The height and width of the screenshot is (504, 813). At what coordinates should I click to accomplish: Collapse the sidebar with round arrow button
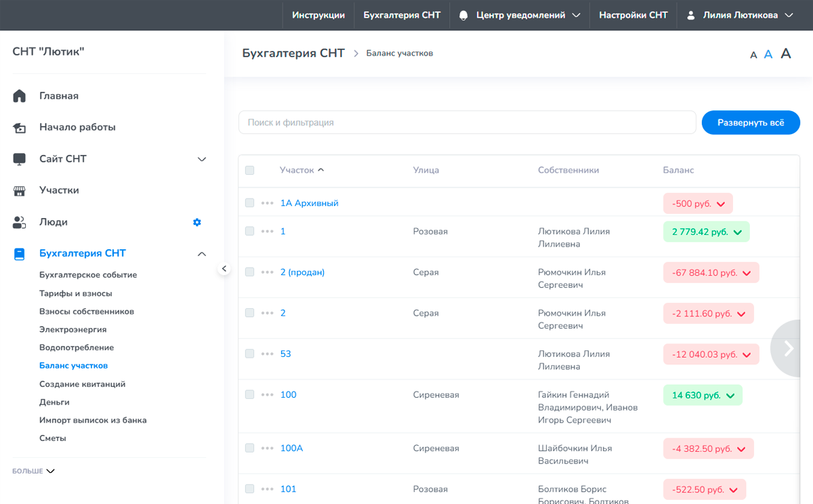[224, 269]
